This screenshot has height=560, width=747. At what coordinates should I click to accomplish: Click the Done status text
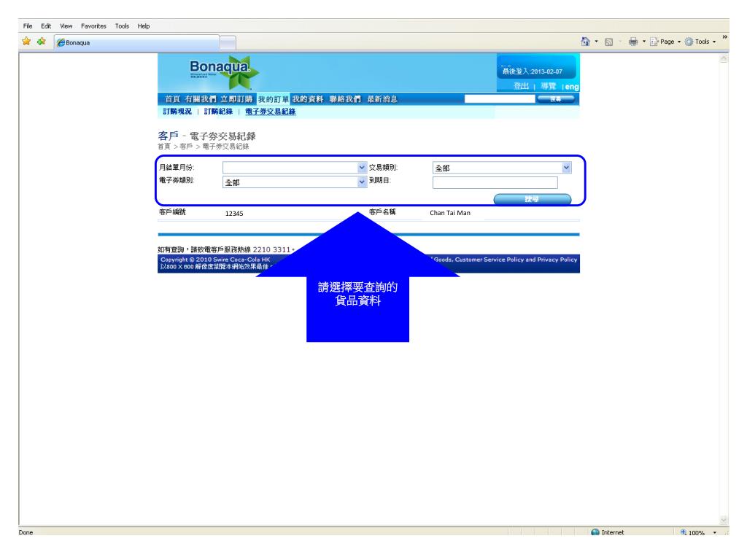coord(26,532)
